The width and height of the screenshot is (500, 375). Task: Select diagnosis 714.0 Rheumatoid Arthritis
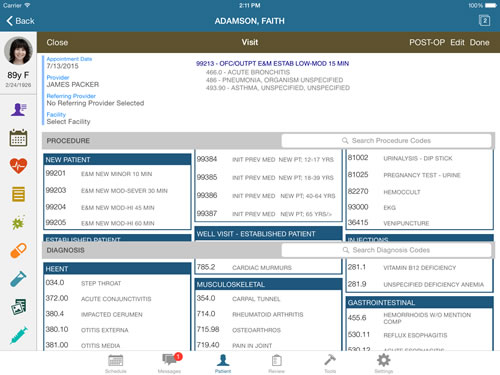[268, 314]
